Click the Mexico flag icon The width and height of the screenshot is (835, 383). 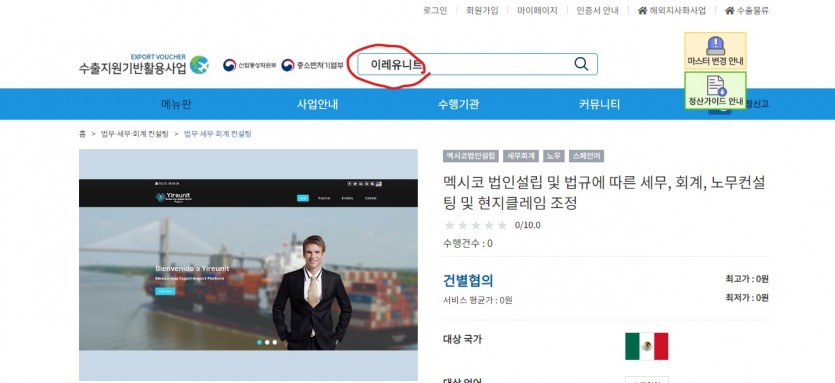(646, 346)
